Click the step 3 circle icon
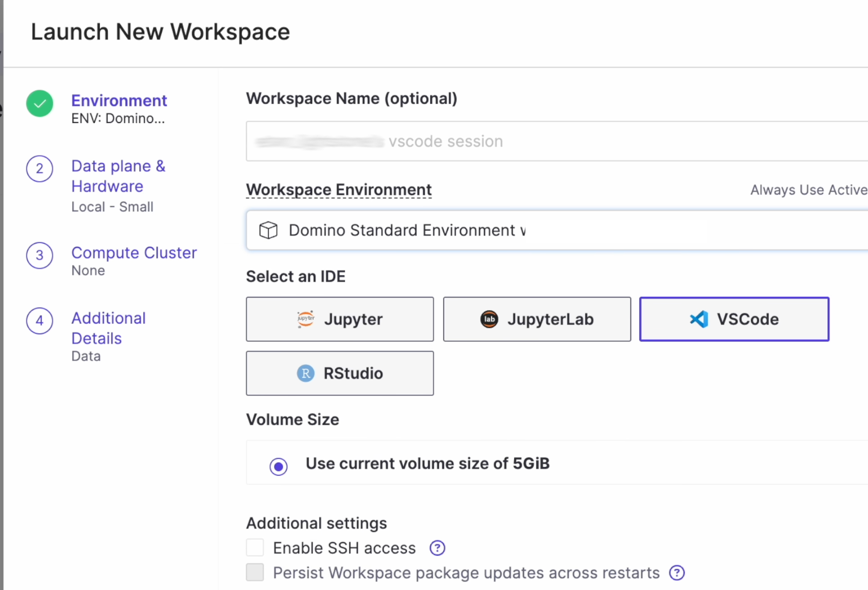The image size is (868, 590). click(x=40, y=256)
